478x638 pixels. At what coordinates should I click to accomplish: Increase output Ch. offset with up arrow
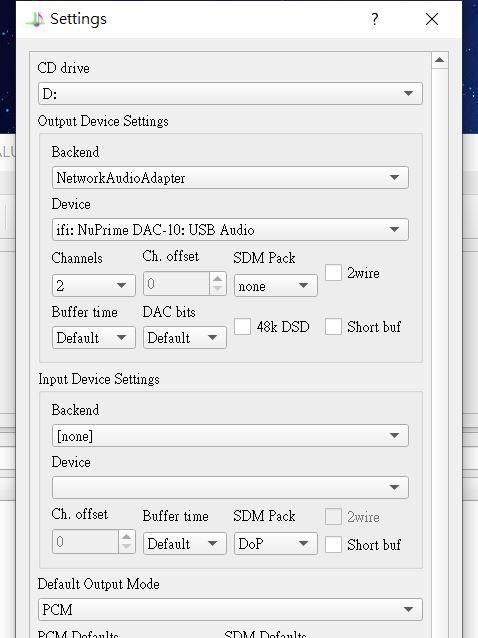pos(218,278)
